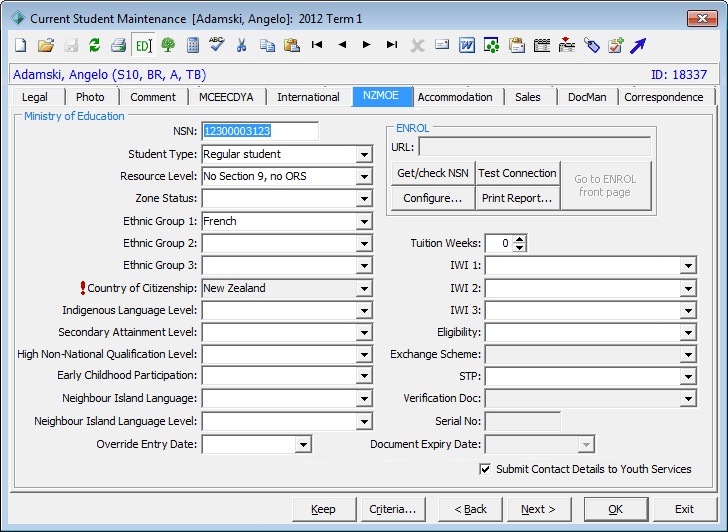The image size is (728, 532).
Task: Confirm with the OK button
Action: click(x=616, y=509)
